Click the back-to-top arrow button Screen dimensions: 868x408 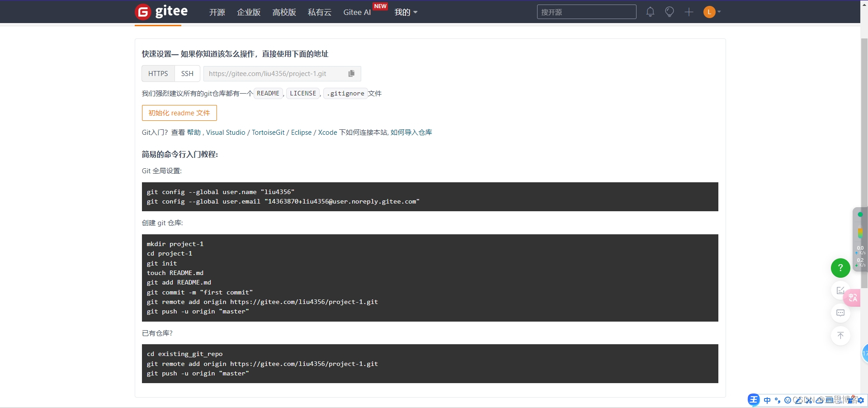click(x=840, y=336)
